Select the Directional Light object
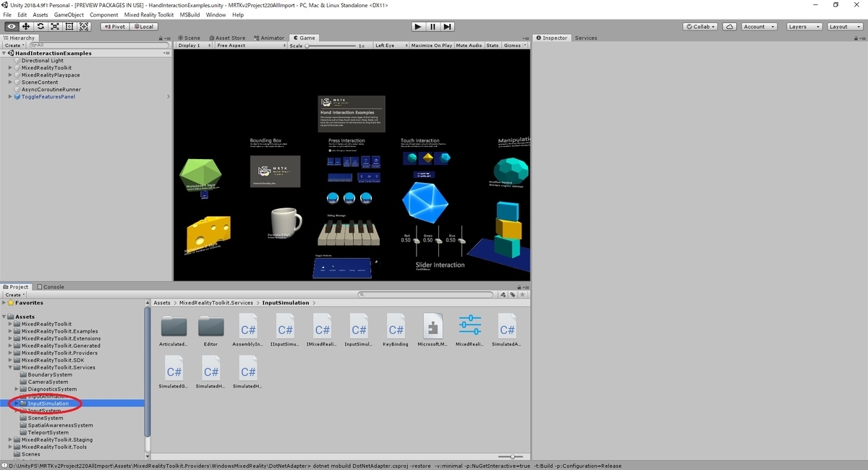Viewport: 868px width, 470px height. click(43, 61)
